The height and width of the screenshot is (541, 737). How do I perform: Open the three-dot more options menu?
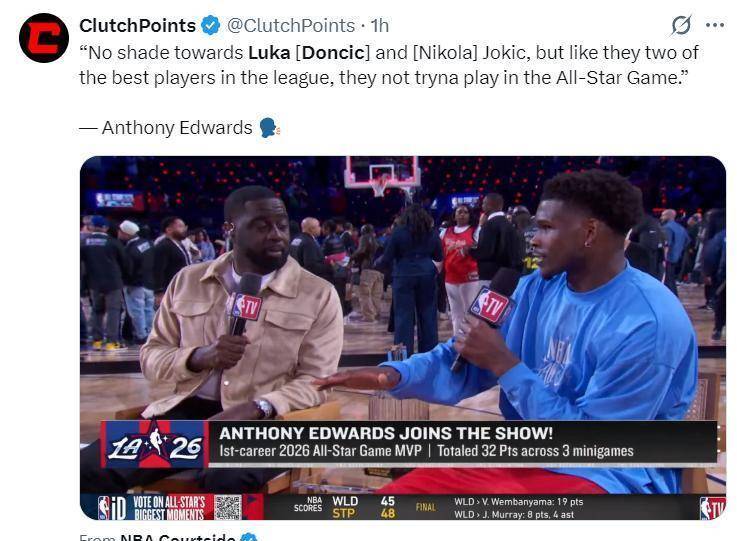tap(715, 25)
